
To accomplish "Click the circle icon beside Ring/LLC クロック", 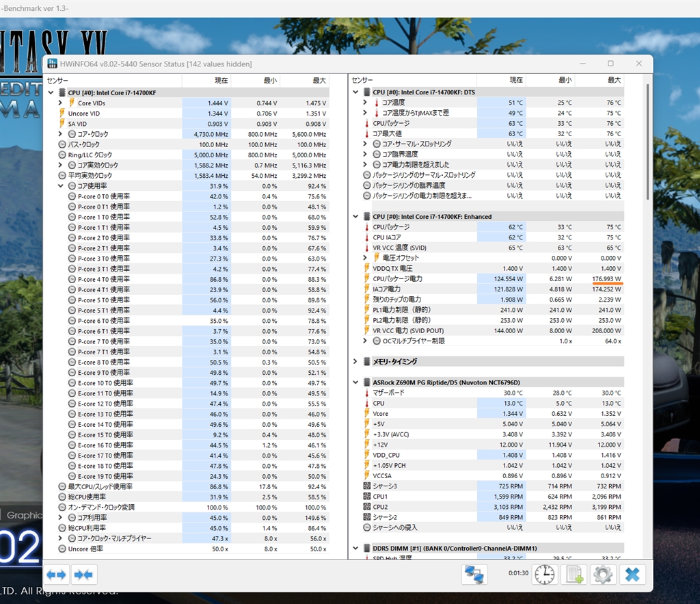I will point(62,155).
